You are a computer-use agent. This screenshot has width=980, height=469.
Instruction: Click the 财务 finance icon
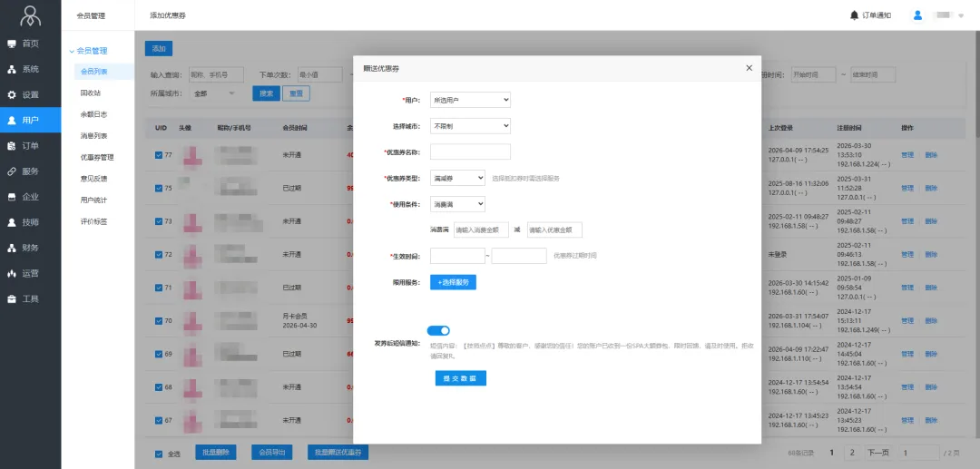tap(12, 248)
